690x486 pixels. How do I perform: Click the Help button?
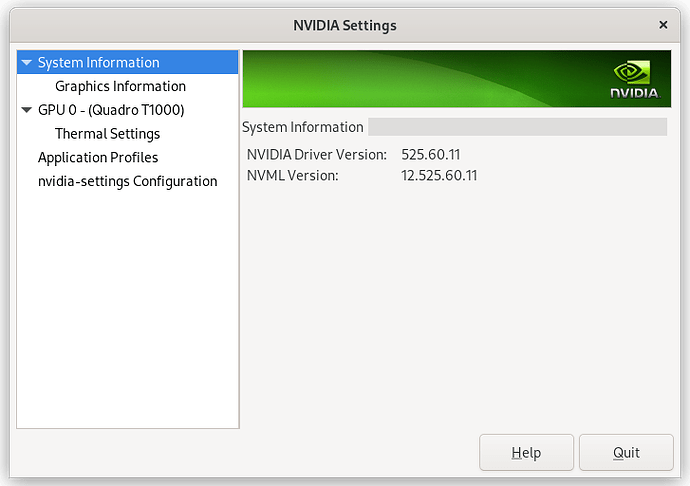click(x=526, y=453)
